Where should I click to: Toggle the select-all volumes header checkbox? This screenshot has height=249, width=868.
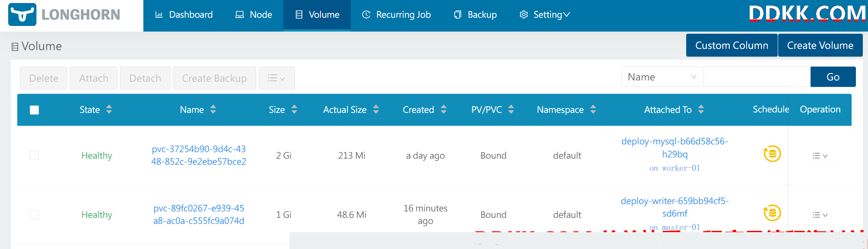click(35, 110)
